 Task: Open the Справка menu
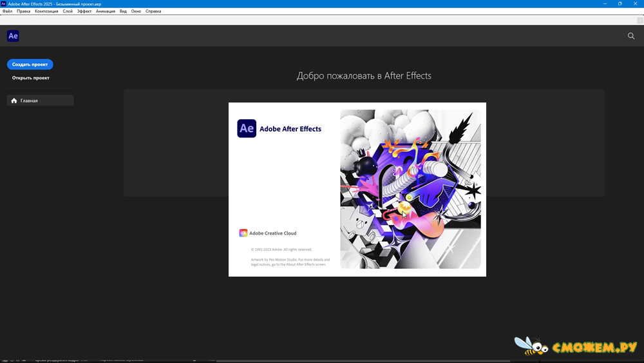[x=153, y=12]
